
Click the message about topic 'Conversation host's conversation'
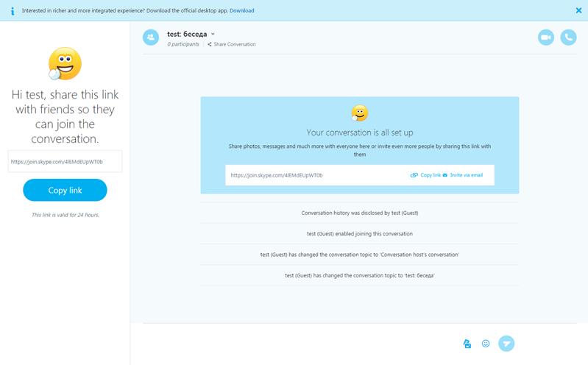360,255
